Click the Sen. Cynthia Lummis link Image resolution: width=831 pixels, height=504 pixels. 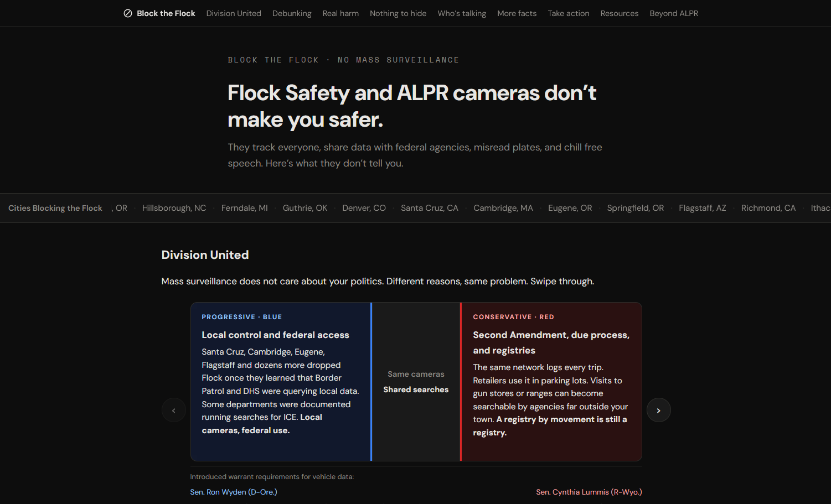point(589,492)
